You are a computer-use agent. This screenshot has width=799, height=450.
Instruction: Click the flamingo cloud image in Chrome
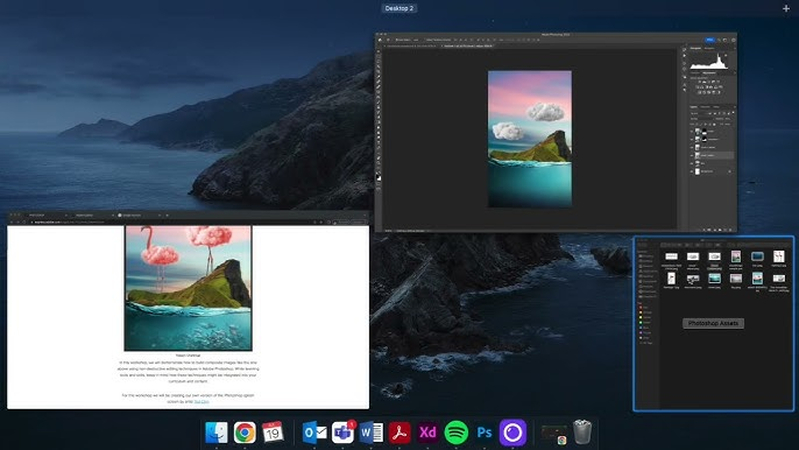pyautogui.click(x=188, y=288)
